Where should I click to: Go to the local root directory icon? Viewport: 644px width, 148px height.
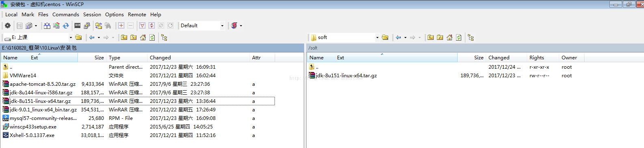[133, 37]
